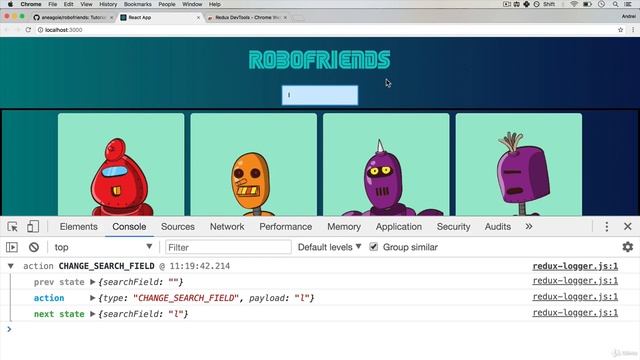Select the purple robot with hair card
640x360 pixels.
click(x=519, y=164)
